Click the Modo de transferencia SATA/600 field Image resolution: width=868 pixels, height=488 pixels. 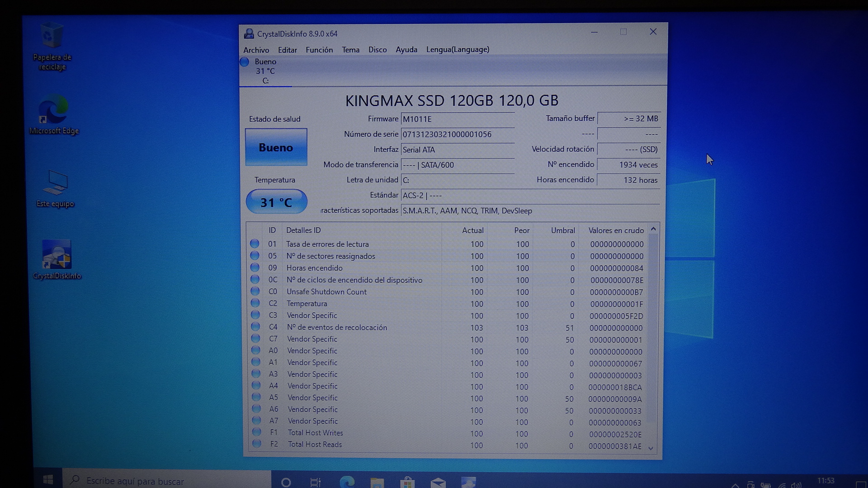pos(458,165)
